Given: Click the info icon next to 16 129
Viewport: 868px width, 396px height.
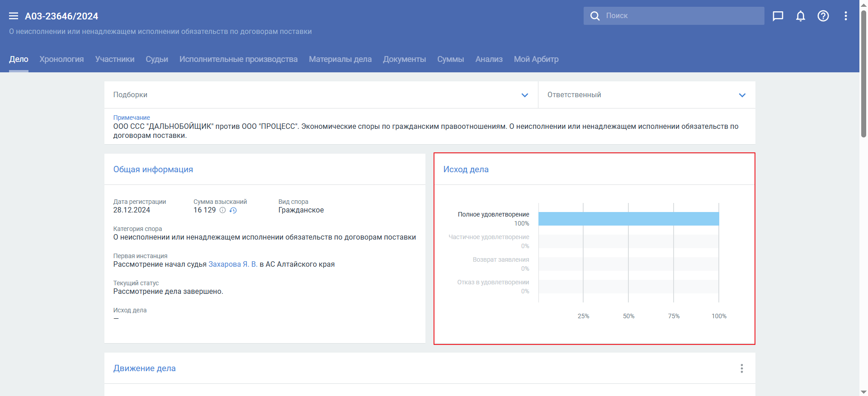Looking at the screenshot, I should pyautogui.click(x=222, y=210).
